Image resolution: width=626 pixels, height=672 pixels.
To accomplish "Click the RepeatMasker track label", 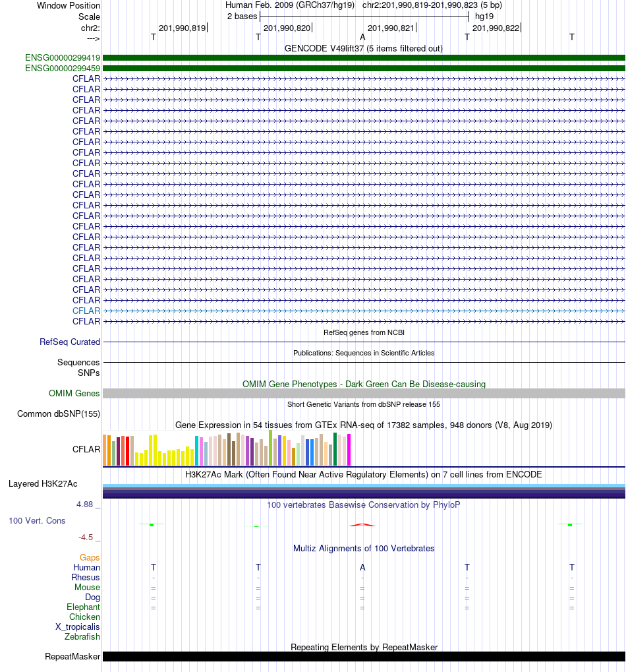I will (x=72, y=657).
